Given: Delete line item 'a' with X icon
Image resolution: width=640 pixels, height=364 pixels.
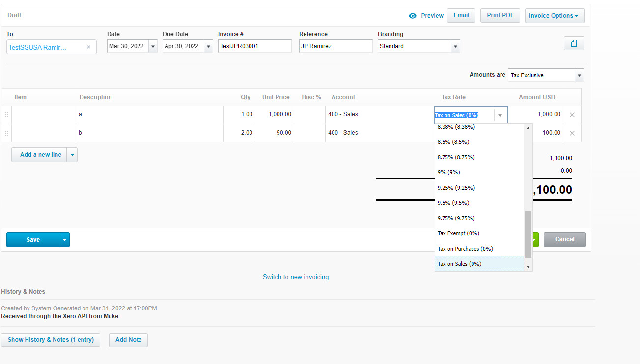Looking at the screenshot, I should (x=572, y=115).
